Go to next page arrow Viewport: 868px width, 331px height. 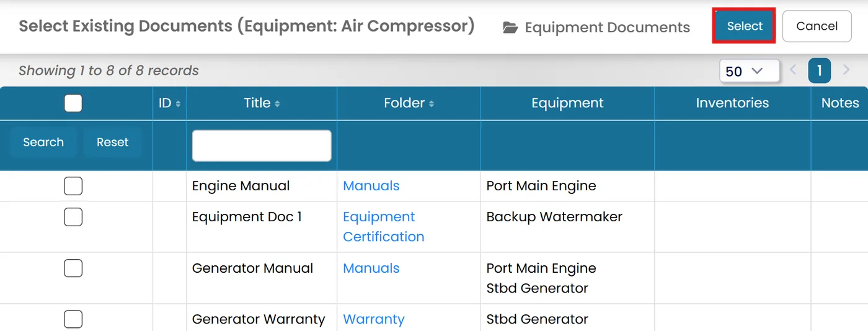click(x=846, y=70)
